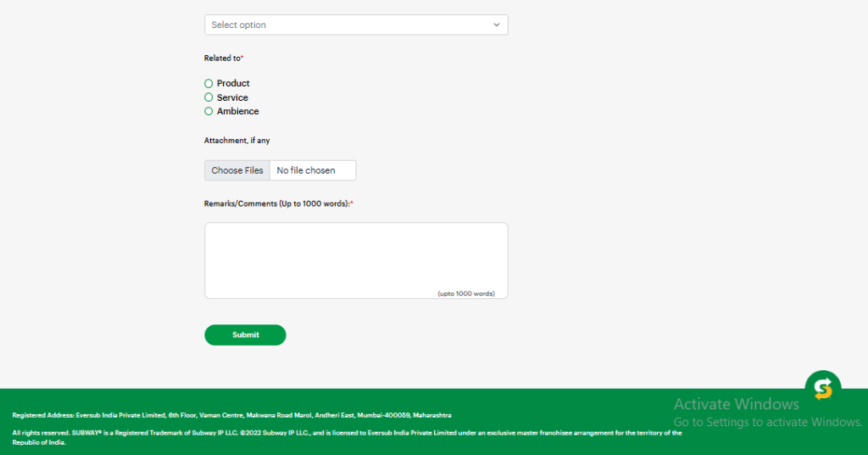Focus the Remarks/Comments text area
868x455 pixels.
(x=356, y=254)
